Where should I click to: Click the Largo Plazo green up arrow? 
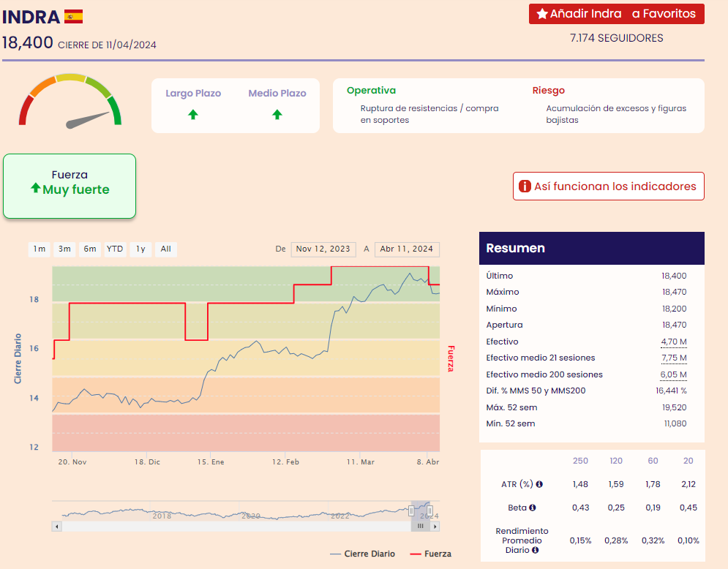coord(193,114)
